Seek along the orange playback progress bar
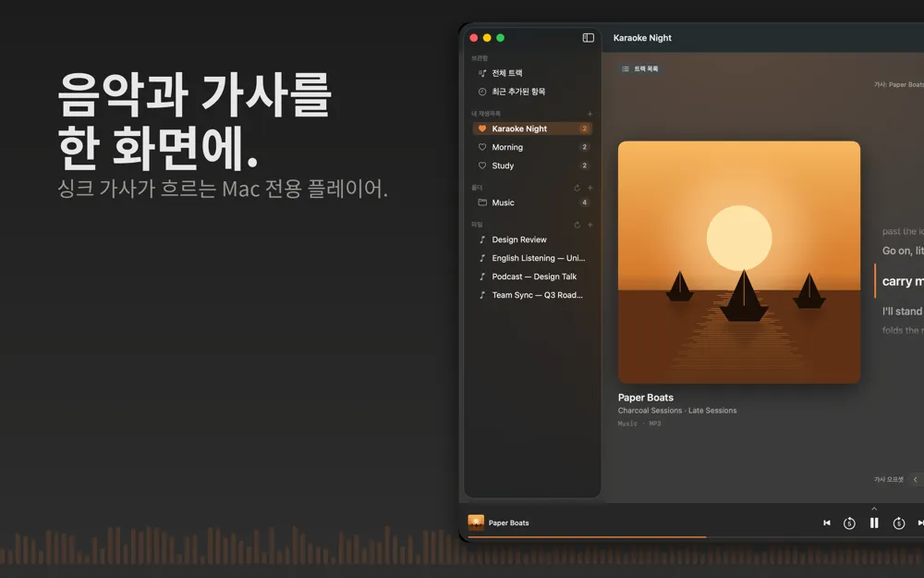The width and height of the screenshot is (924, 578). coord(587,537)
